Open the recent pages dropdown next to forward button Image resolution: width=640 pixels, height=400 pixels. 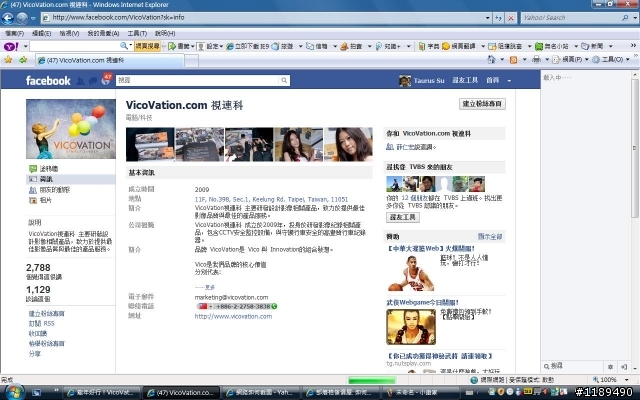click(x=33, y=18)
